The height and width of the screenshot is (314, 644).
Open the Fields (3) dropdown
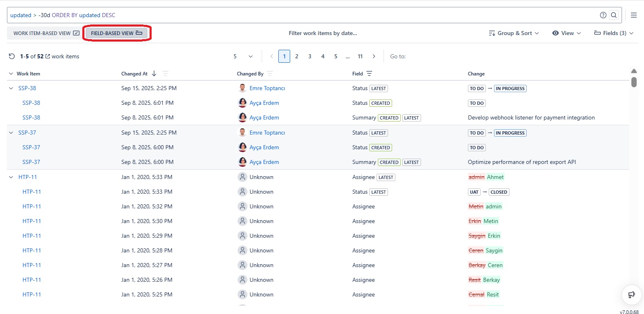pos(614,33)
